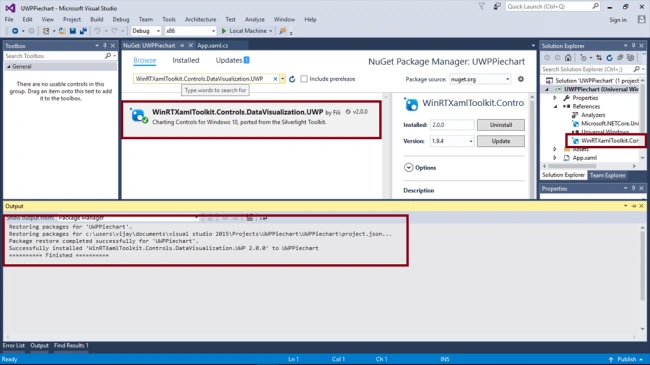Open the File menu
This screenshot has width=650, height=365.
9,19
